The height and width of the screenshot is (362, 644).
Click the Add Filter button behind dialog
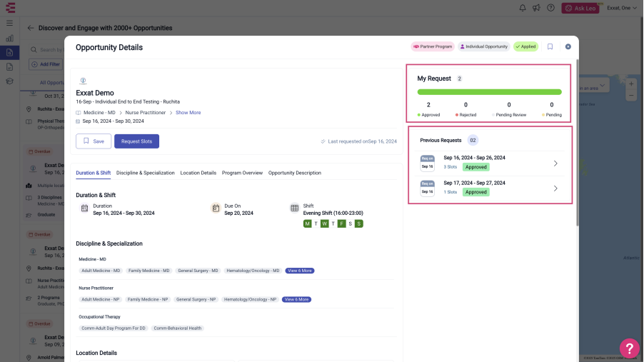tap(46, 64)
